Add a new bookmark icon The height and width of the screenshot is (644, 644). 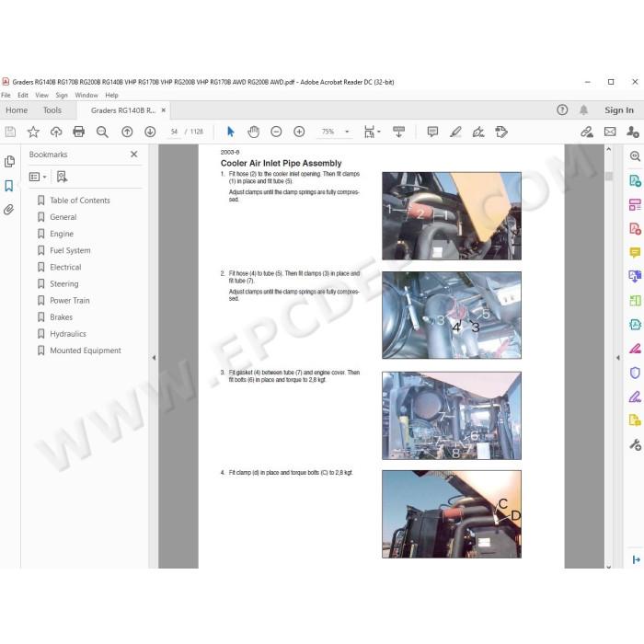(62, 177)
